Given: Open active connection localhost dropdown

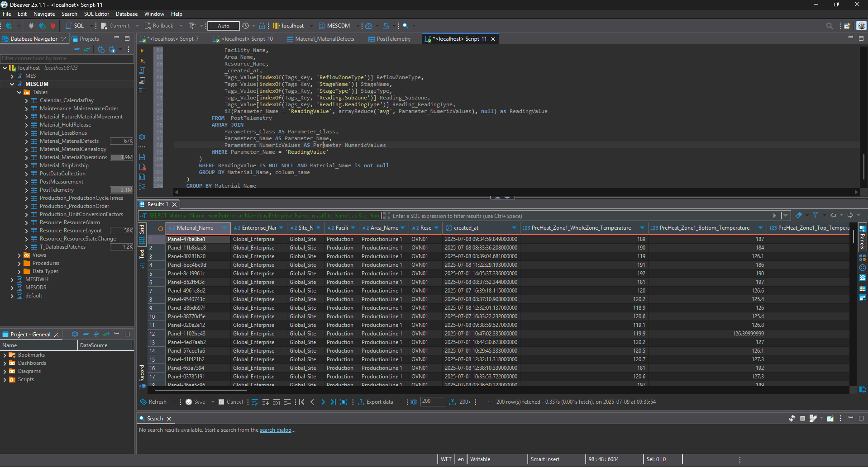Looking at the screenshot, I should pyautogui.click(x=291, y=26).
